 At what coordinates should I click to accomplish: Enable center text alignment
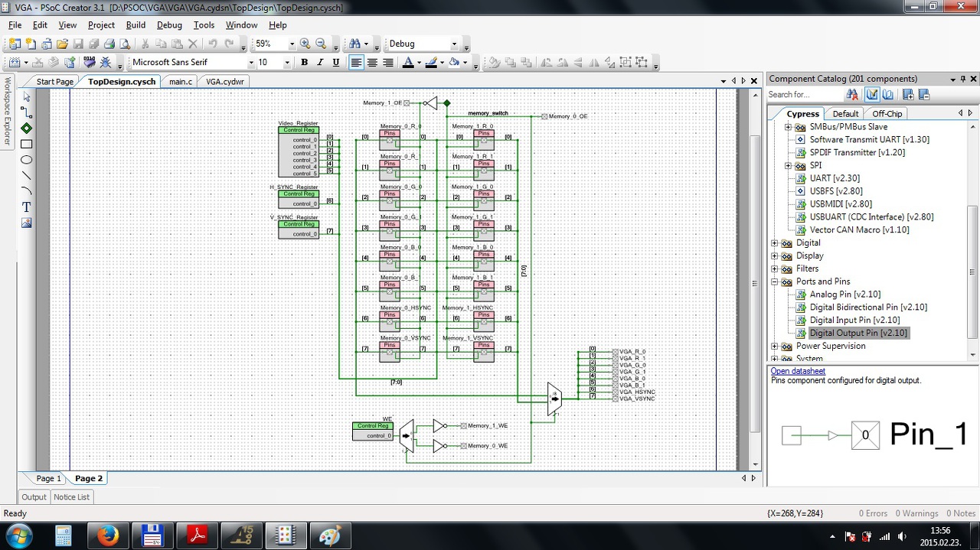click(372, 63)
